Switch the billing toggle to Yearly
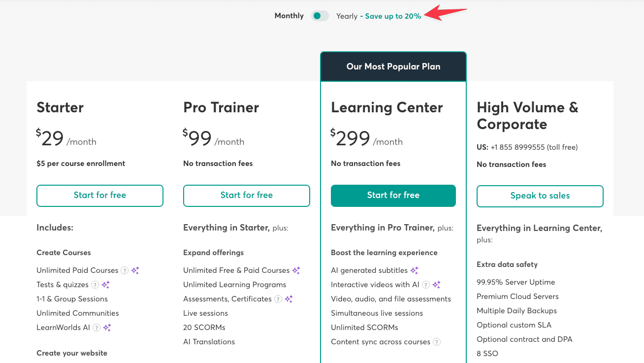This screenshot has height=363, width=644. 320,16
